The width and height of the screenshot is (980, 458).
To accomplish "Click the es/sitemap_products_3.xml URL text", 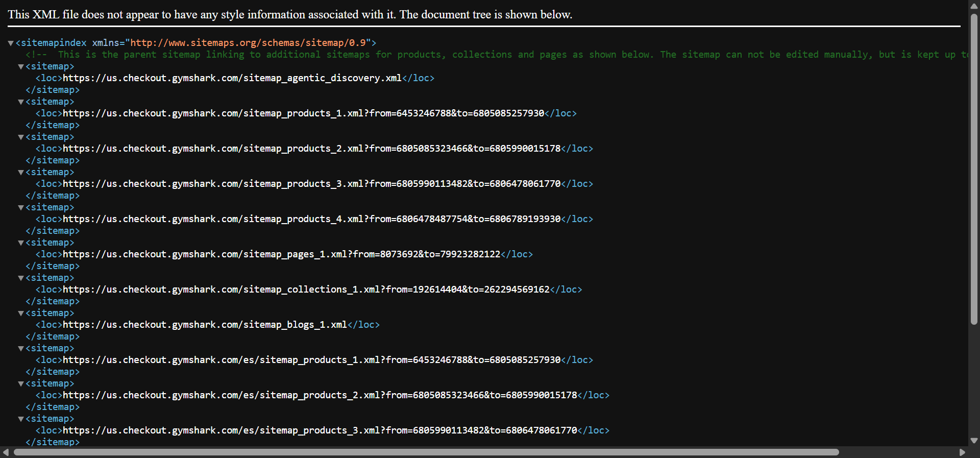I will click(320, 430).
